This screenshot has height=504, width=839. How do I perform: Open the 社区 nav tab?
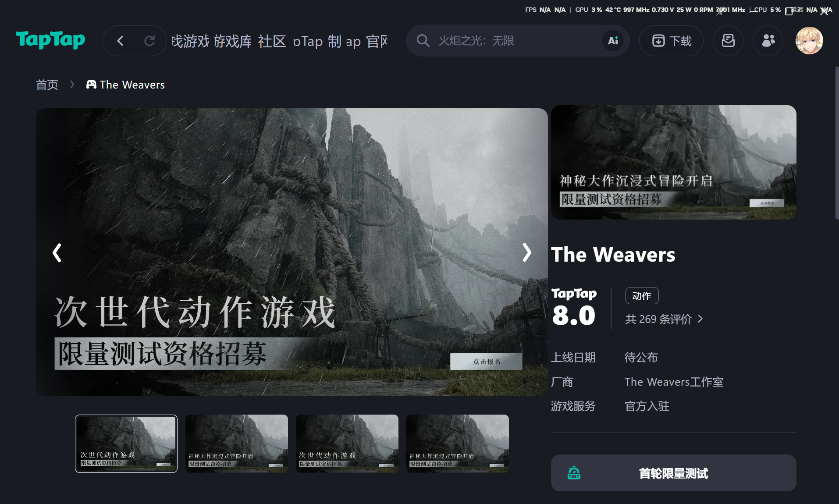click(x=272, y=41)
